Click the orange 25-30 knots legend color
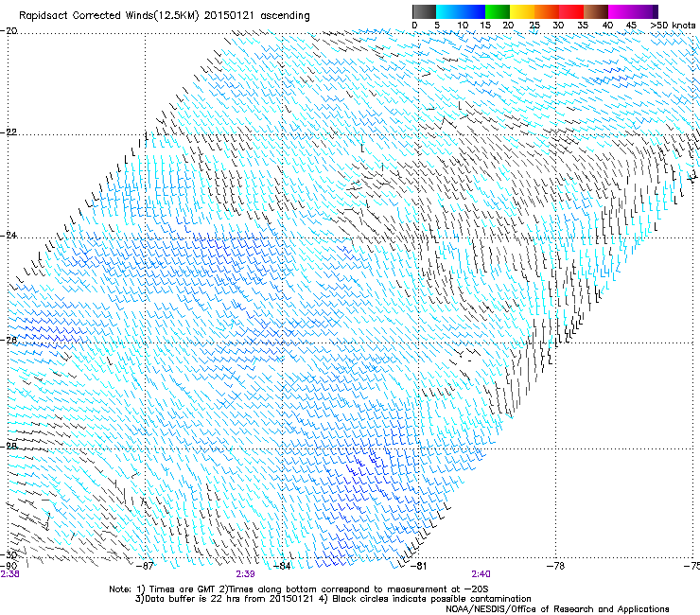Image resolution: width=700 pixels, height=615 pixels. coord(547,11)
